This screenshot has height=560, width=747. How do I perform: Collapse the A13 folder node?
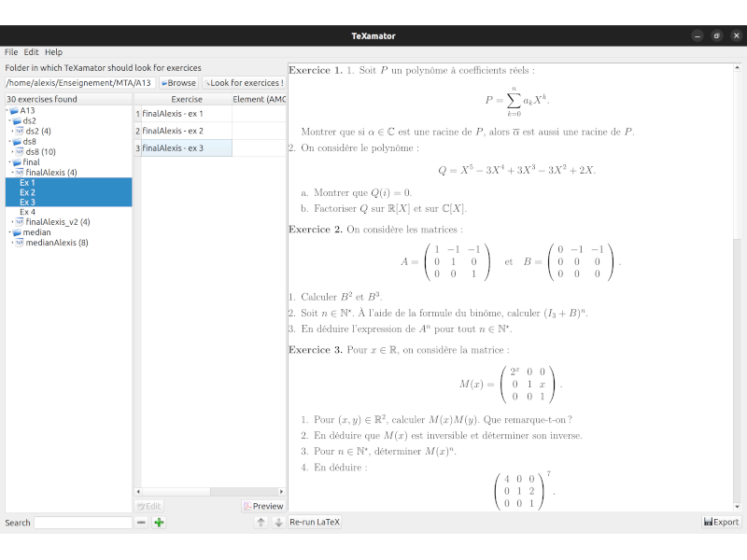coord(7,110)
